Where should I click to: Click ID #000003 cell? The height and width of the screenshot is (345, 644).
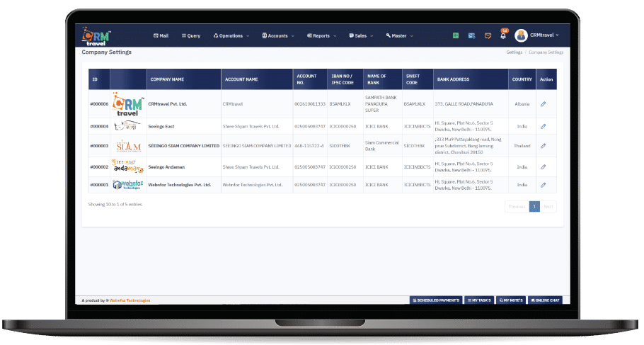[99, 146]
